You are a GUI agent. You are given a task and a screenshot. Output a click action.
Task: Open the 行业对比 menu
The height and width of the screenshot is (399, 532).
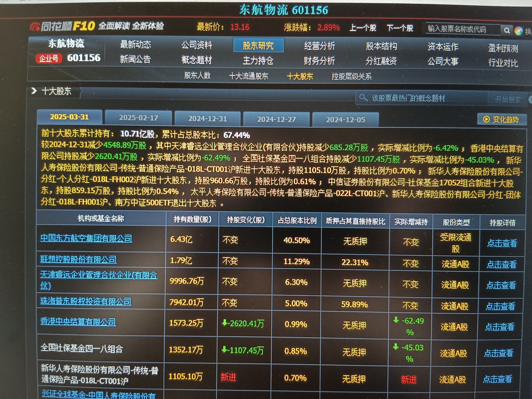click(x=503, y=63)
